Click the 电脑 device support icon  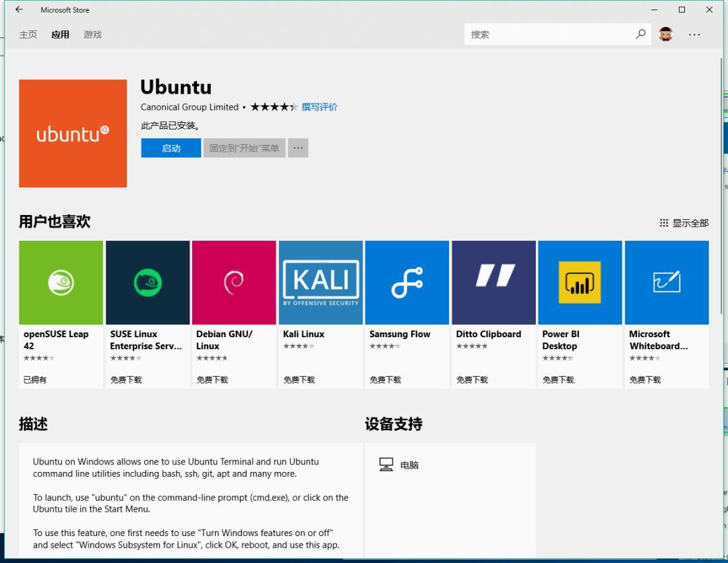(386, 464)
